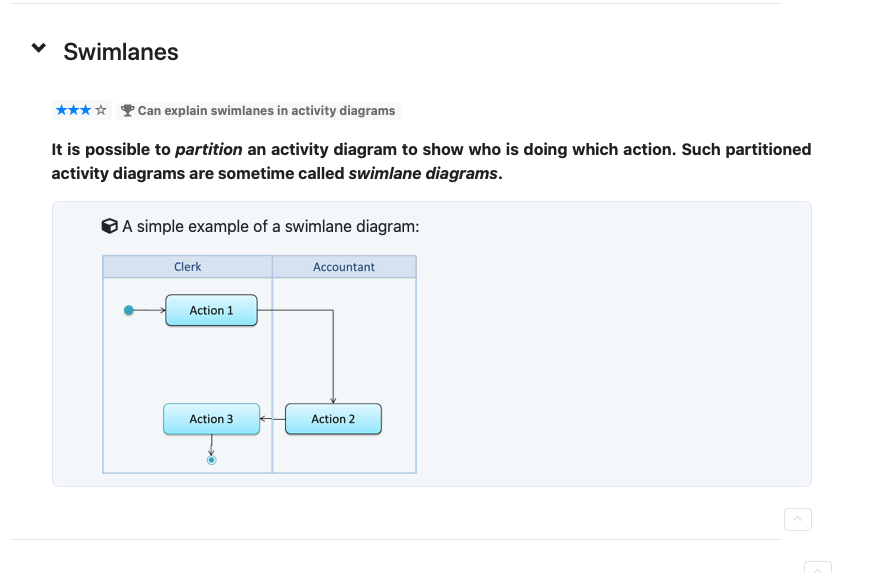Select the Action 1 box
The height and width of the screenshot is (573, 893).
pos(211,310)
